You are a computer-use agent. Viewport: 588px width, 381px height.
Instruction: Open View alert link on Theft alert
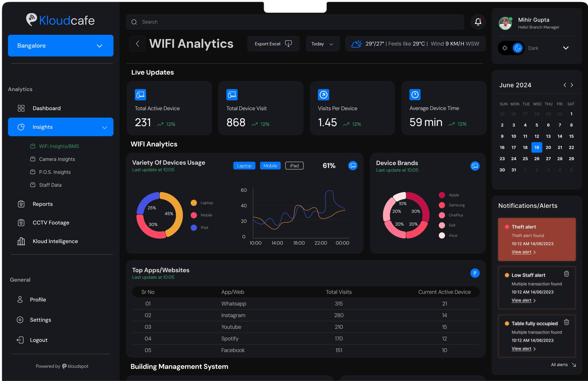[x=521, y=252]
